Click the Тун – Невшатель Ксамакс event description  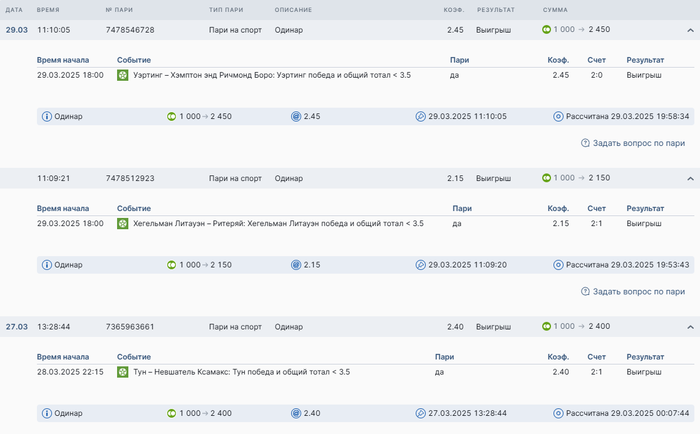point(240,372)
